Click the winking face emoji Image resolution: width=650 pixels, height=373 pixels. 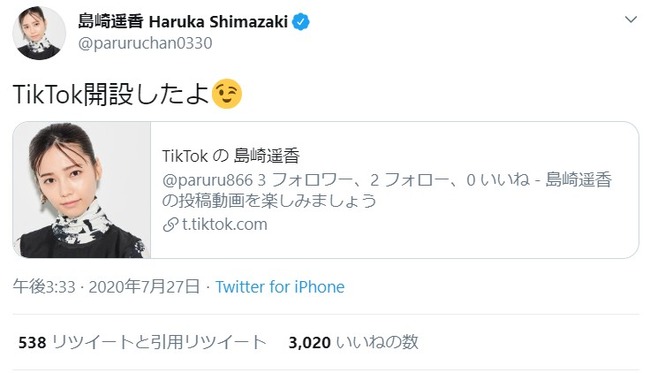tap(227, 94)
